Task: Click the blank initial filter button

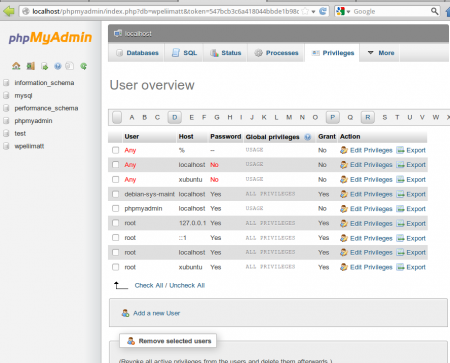Action: tap(117, 117)
